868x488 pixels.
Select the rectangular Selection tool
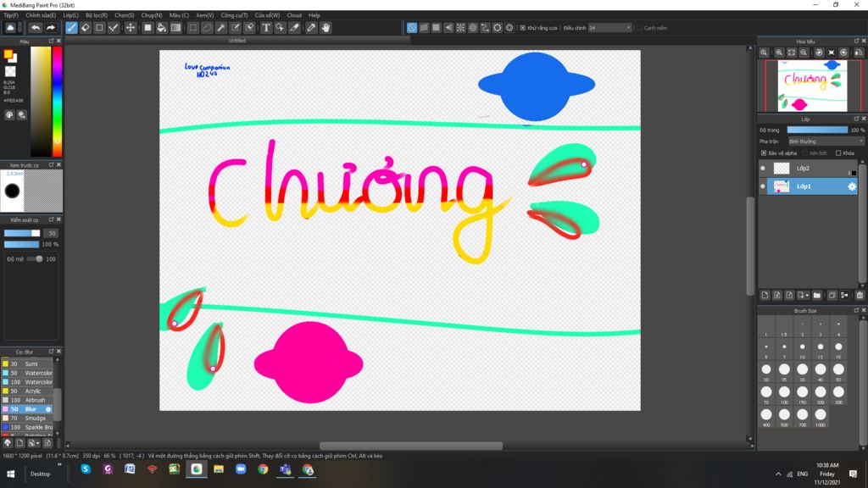point(193,28)
